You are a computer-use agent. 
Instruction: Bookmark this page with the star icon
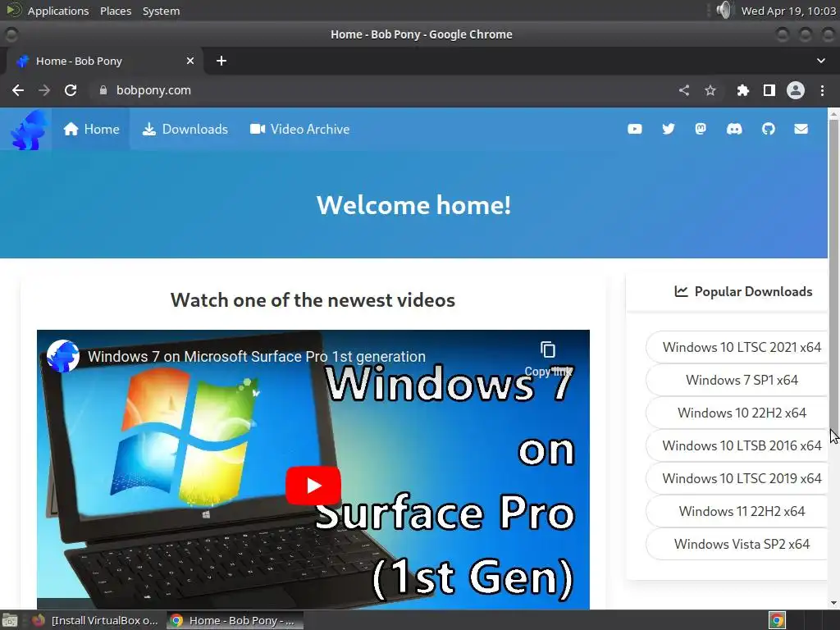[710, 90]
